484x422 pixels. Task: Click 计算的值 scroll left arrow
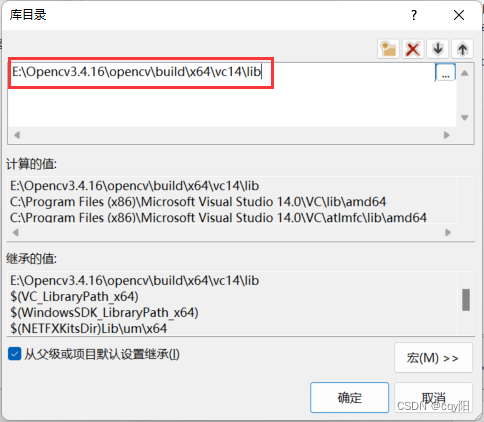click(16, 232)
